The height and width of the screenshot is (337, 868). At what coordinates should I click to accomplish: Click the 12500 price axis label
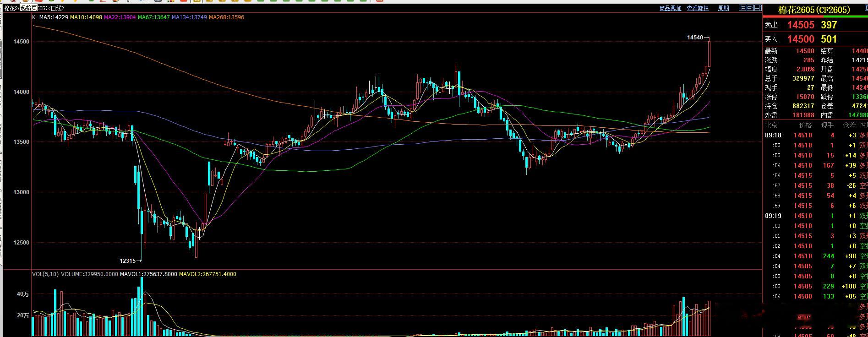[x=21, y=243]
